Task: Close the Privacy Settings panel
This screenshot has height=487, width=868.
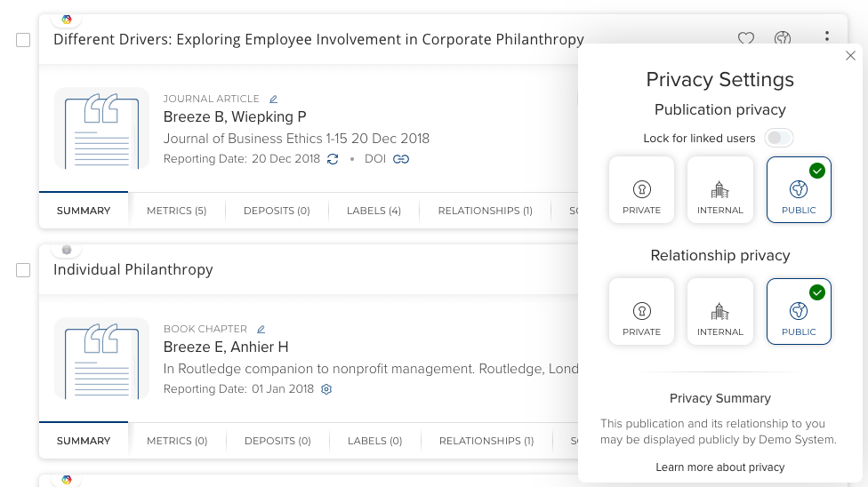Action: (x=851, y=56)
